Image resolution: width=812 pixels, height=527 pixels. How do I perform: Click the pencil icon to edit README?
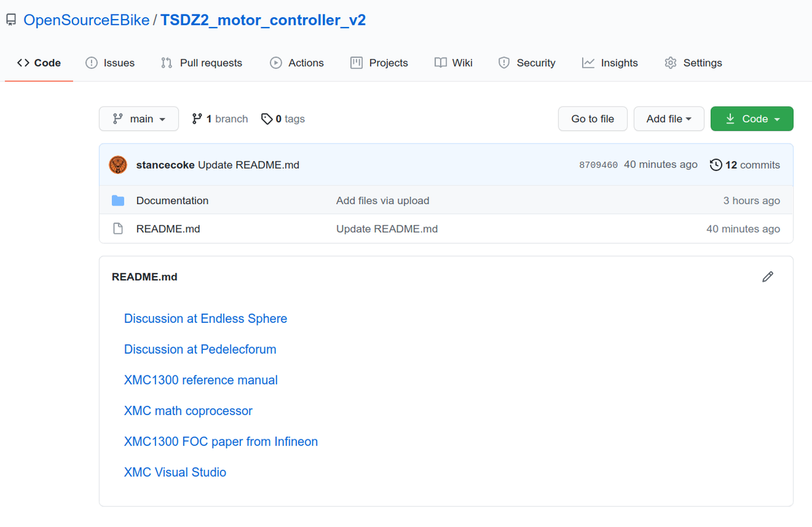click(x=768, y=277)
